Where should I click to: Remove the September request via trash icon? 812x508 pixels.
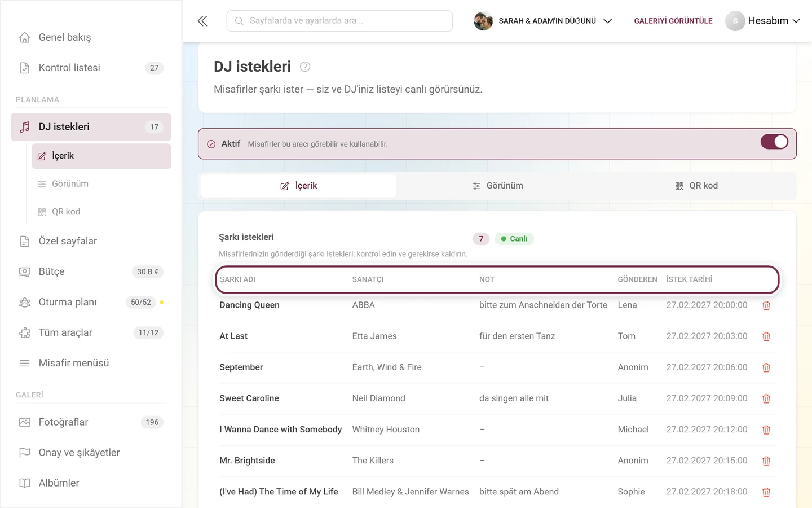766,367
